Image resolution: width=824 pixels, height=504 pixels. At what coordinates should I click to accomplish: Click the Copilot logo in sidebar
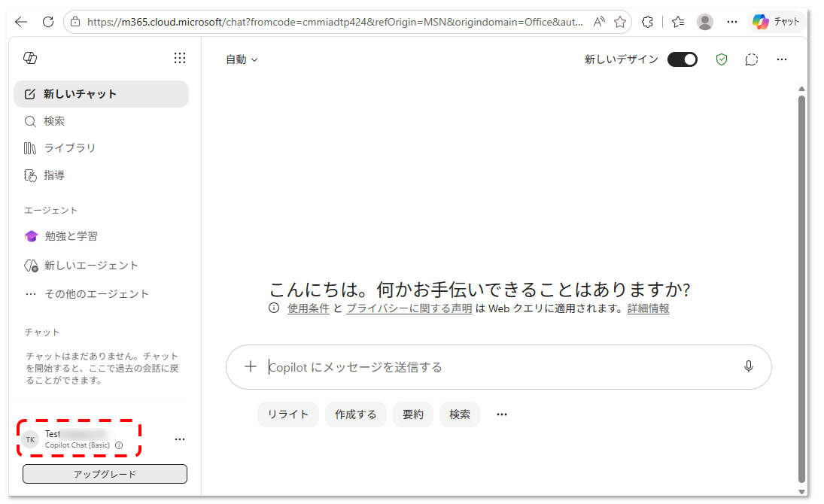[30, 58]
